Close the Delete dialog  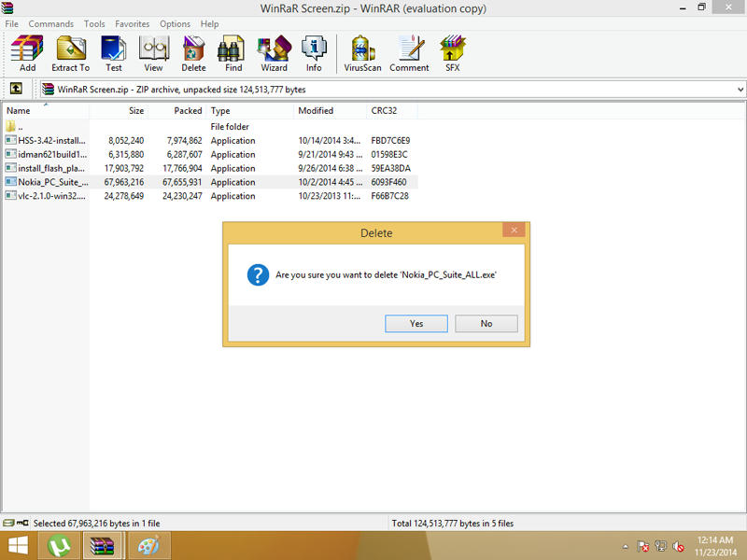pos(514,230)
